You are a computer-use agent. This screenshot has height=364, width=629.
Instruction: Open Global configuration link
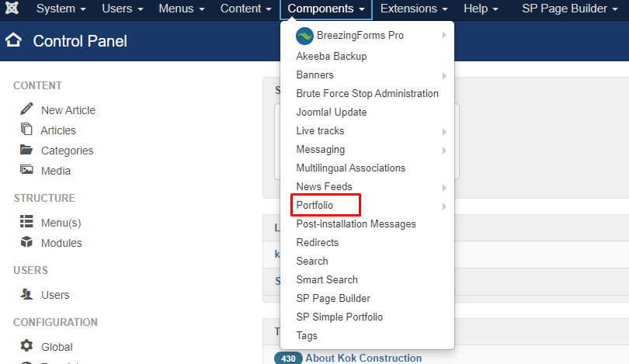(57, 347)
